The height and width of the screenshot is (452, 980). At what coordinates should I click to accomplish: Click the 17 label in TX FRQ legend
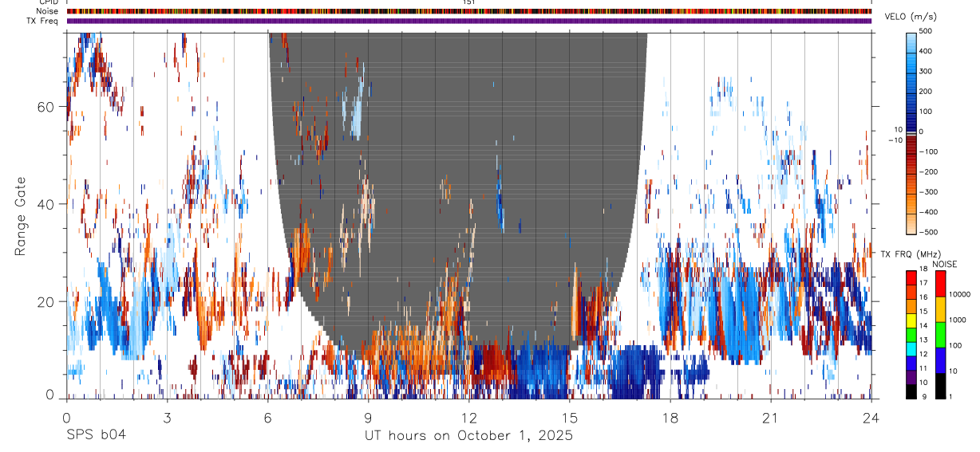click(x=924, y=284)
